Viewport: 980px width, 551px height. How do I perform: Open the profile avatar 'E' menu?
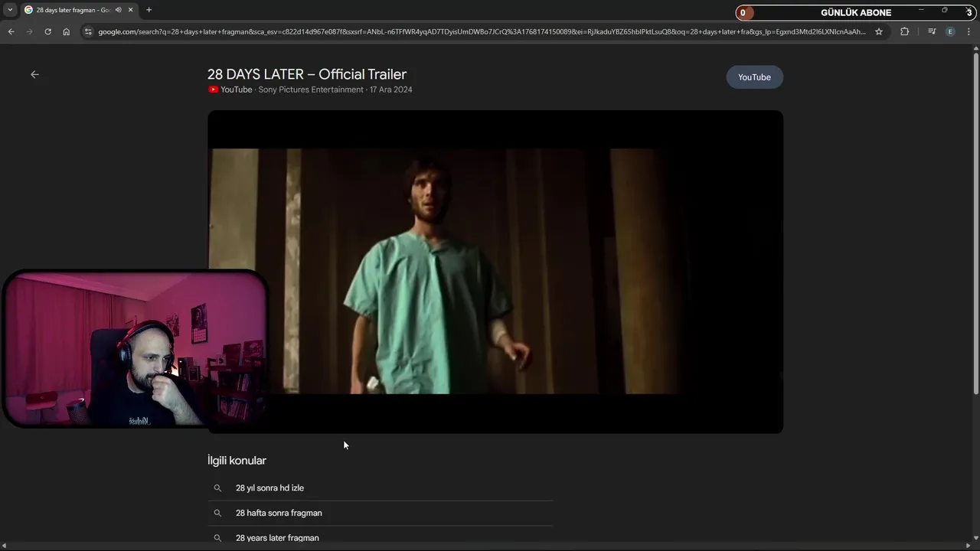[950, 31]
